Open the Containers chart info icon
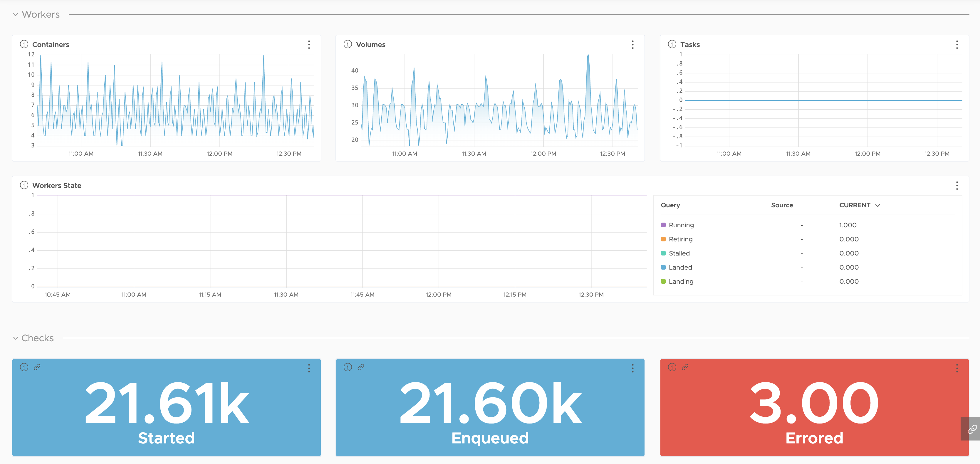Viewport: 980px width, 464px height. tap(24, 44)
